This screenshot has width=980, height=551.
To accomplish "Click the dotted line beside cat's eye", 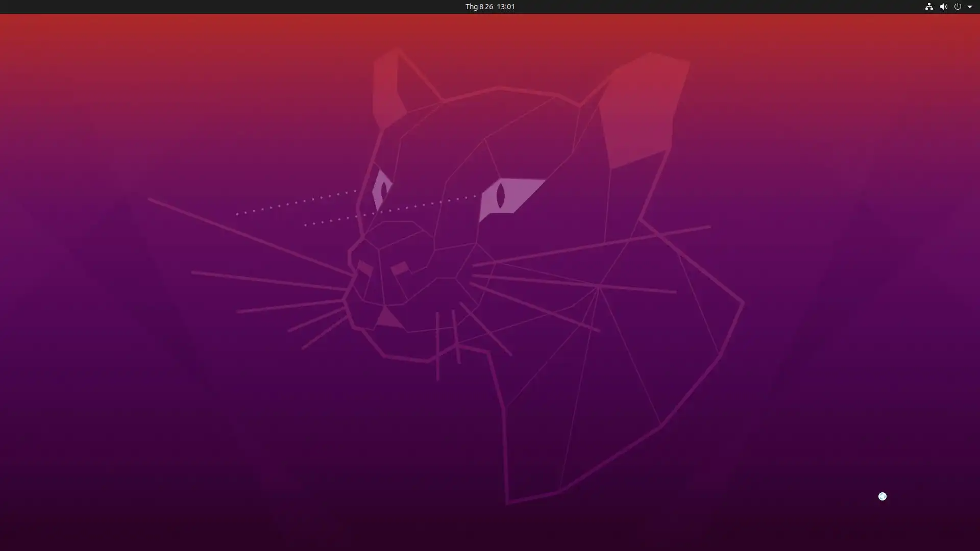I will pyautogui.click(x=296, y=203).
